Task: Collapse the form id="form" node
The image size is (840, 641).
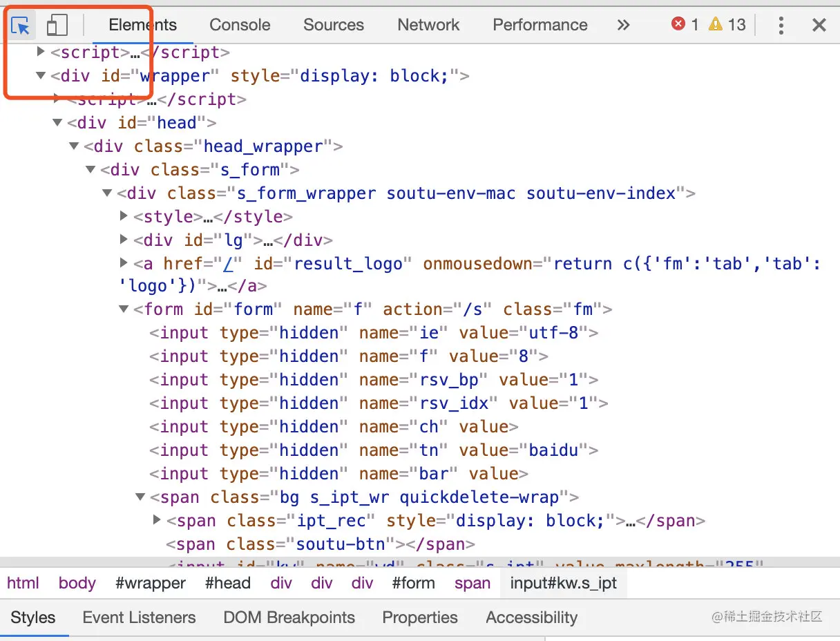Action: click(124, 309)
